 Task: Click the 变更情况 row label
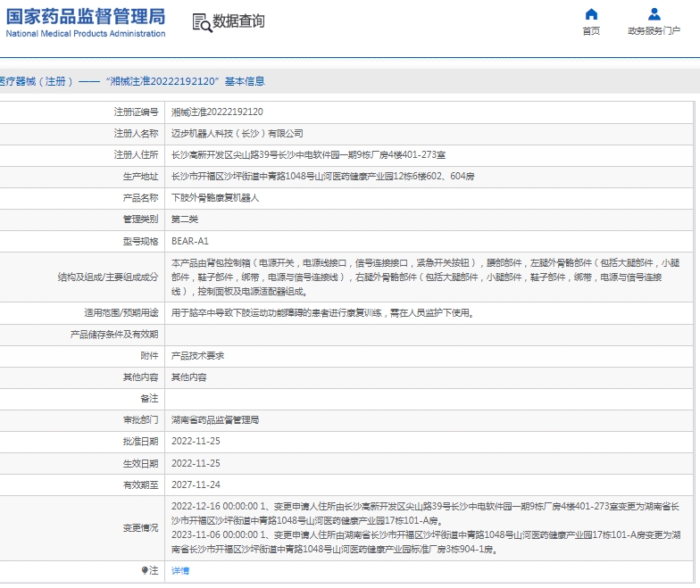pos(141,527)
